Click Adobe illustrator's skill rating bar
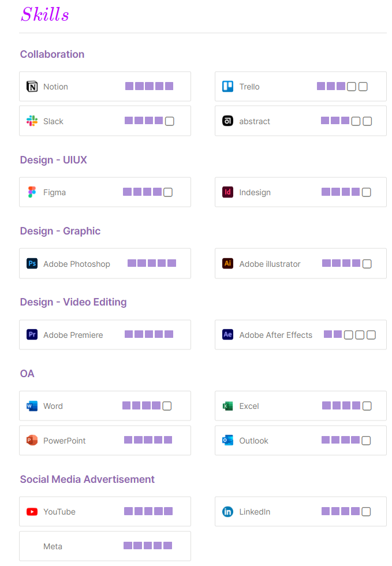This screenshot has height=566, width=392. pyautogui.click(x=347, y=263)
